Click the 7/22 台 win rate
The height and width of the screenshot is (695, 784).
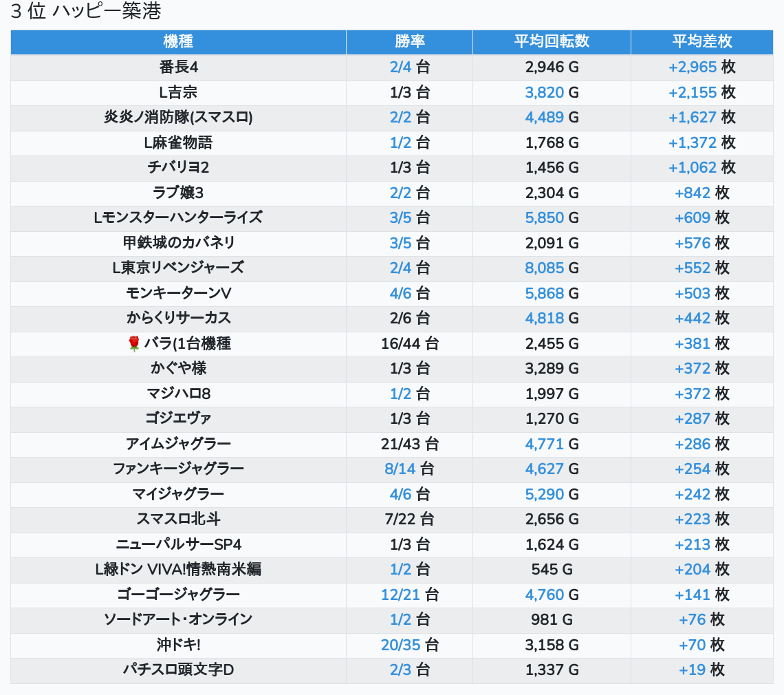click(409, 519)
